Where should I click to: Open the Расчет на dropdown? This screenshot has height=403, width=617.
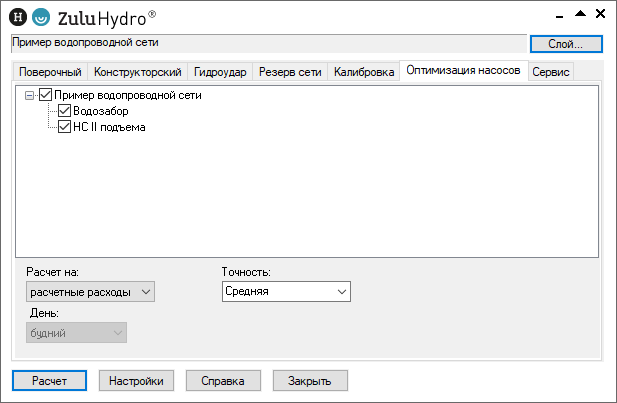point(91,291)
